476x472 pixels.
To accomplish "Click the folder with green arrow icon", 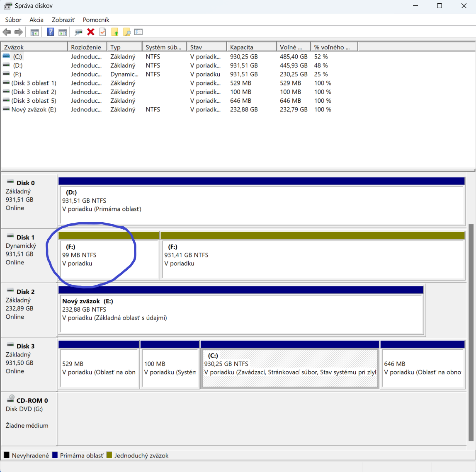I will (115, 32).
